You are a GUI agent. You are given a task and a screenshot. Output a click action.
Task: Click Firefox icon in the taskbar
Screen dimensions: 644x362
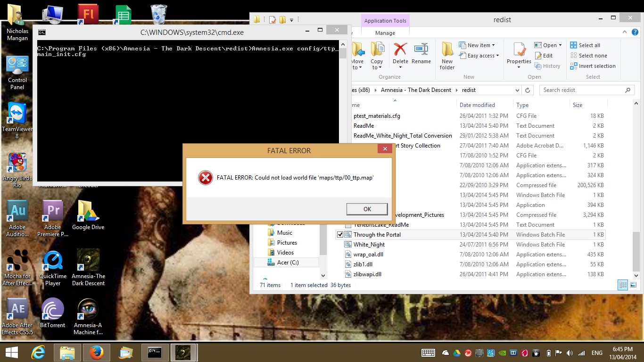96,352
